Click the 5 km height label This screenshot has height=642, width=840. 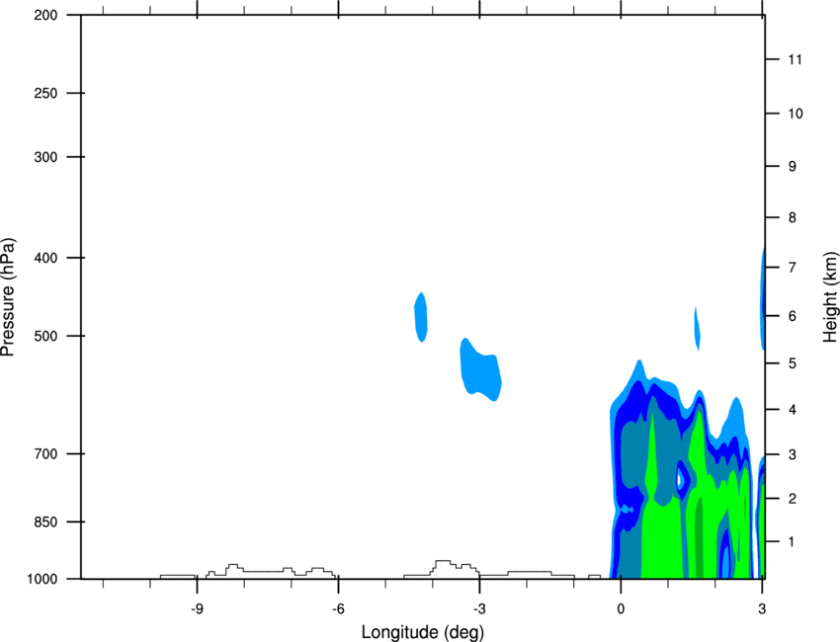coord(792,363)
